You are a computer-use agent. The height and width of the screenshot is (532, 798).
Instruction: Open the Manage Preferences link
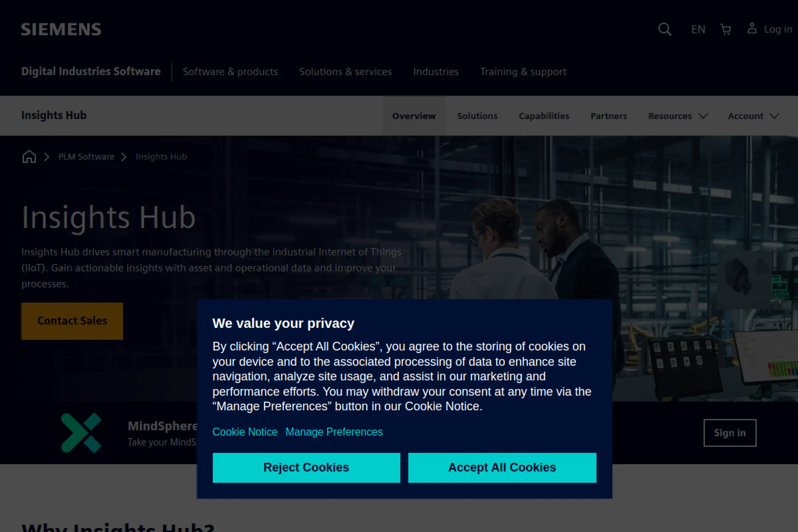(334, 432)
